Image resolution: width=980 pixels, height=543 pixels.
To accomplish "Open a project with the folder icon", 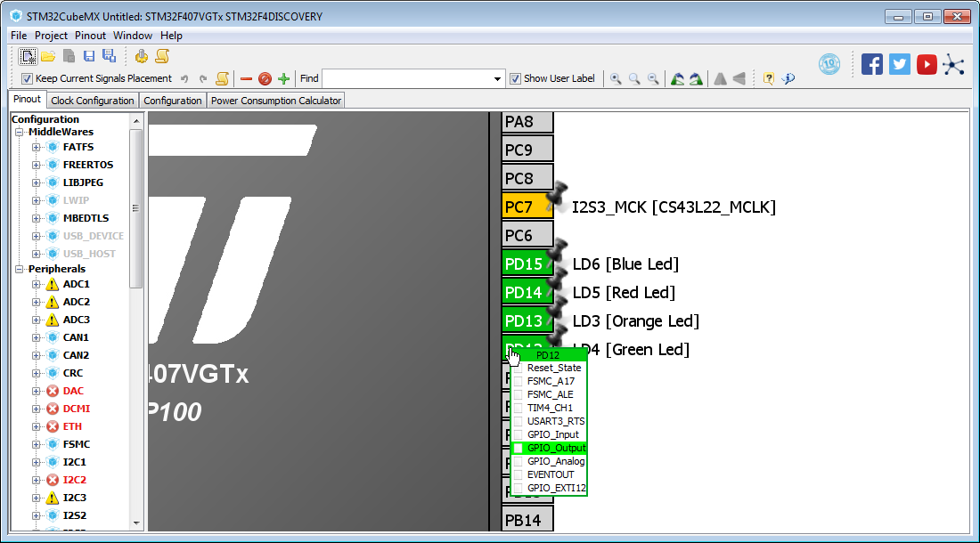I will pos(48,56).
